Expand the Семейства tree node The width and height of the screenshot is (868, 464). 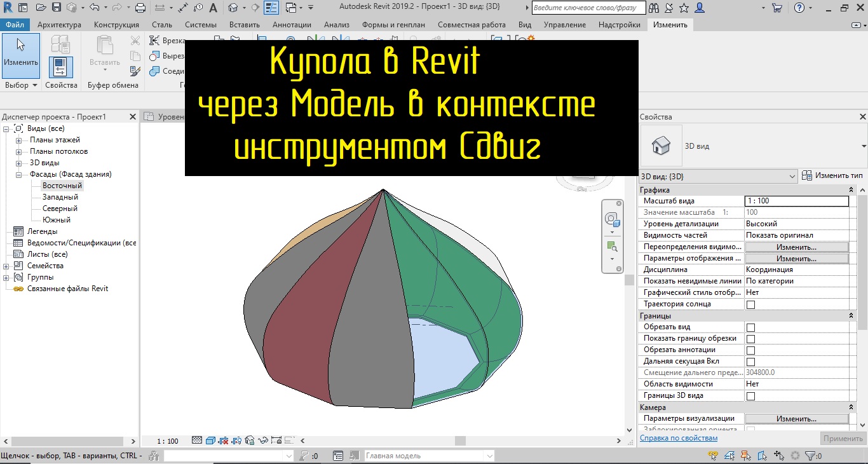point(6,266)
